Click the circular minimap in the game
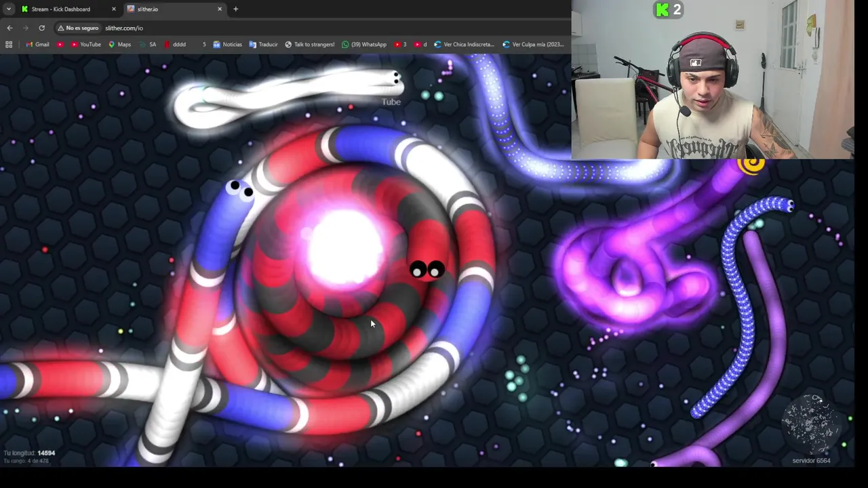The width and height of the screenshot is (868, 488). [x=812, y=423]
